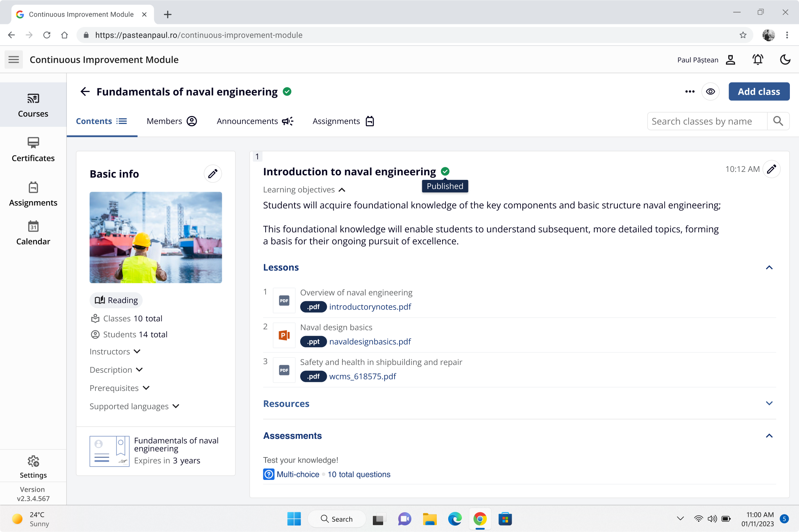This screenshot has height=532, width=799.
Task: Open the Calendar sidebar item
Action: [33, 233]
